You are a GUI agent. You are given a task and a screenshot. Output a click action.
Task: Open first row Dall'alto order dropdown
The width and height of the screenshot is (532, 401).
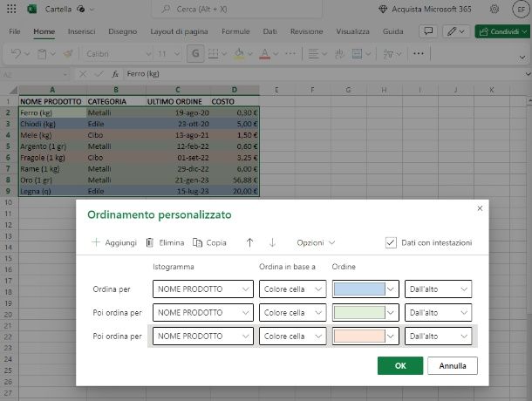pos(438,289)
